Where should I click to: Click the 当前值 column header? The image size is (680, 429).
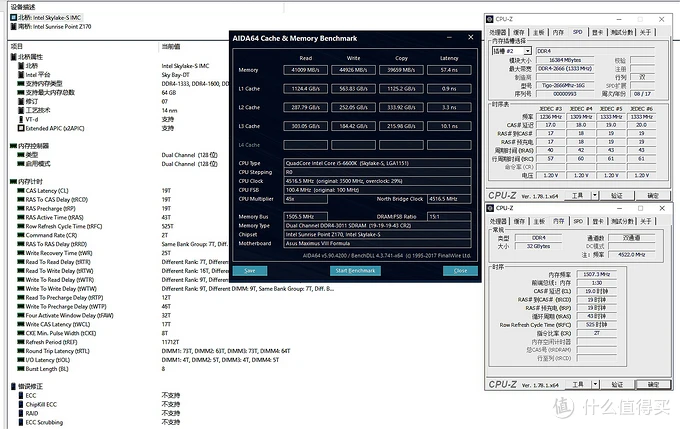171,46
